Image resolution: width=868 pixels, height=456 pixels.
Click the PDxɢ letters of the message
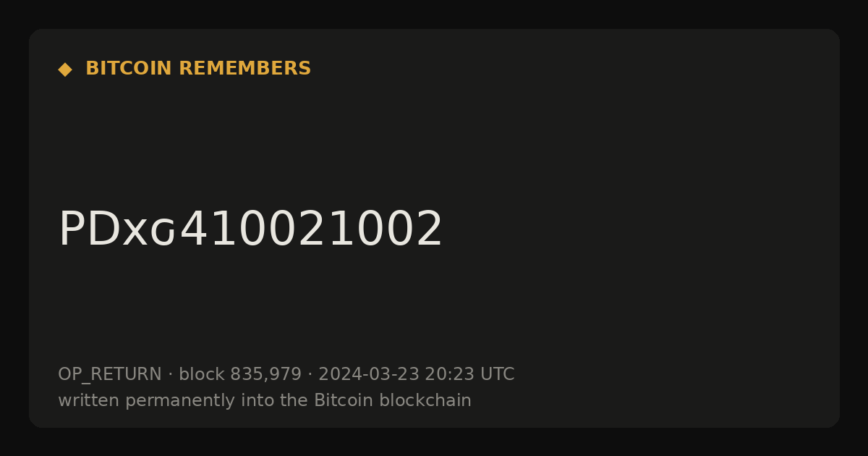117,229
